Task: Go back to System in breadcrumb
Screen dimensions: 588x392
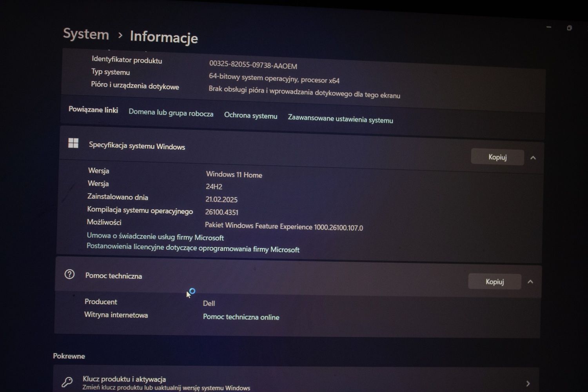Action: pyautogui.click(x=86, y=34)
